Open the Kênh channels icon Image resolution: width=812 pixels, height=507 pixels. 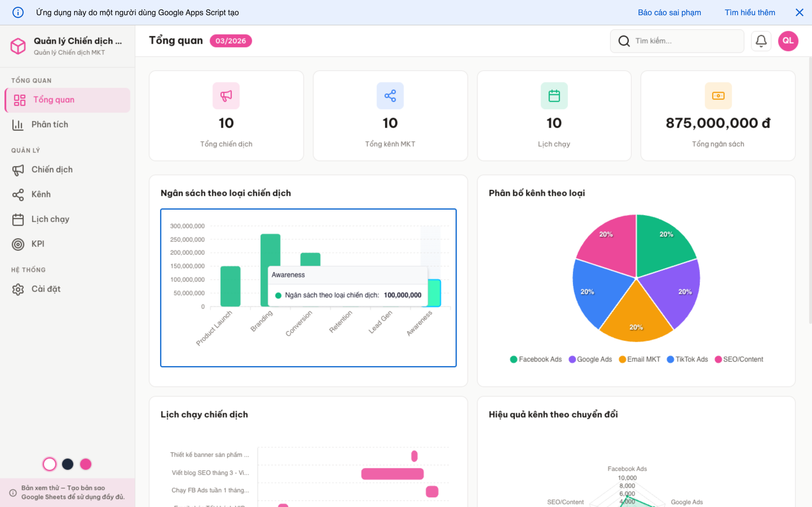click(x=18, y=194)
